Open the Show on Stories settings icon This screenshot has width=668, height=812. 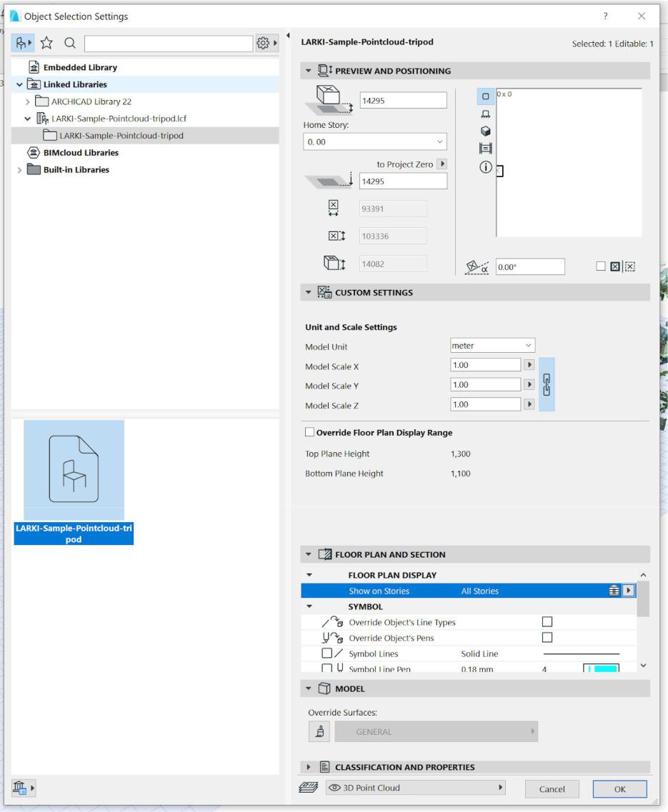point(614,591)
